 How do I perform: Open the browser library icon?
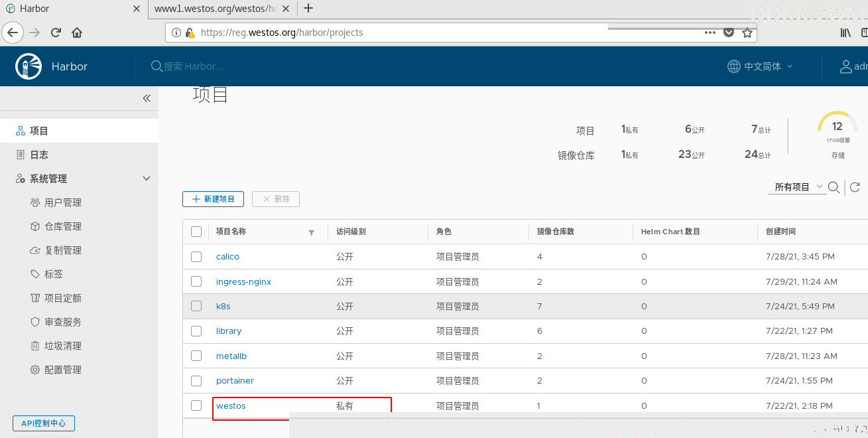pyautogui.click(x=845, y=32)
